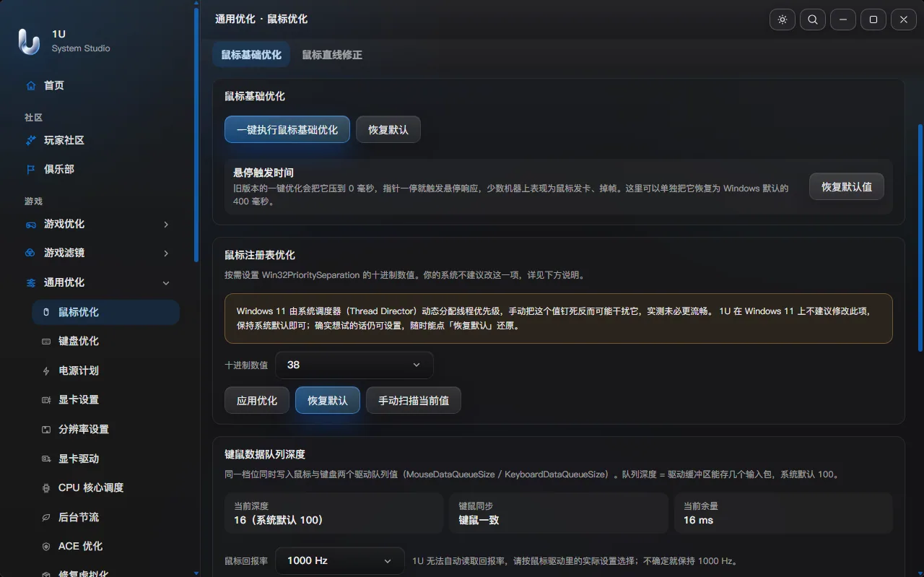
Task: Click the 手动扫描当前值 button
Action: 414,400
